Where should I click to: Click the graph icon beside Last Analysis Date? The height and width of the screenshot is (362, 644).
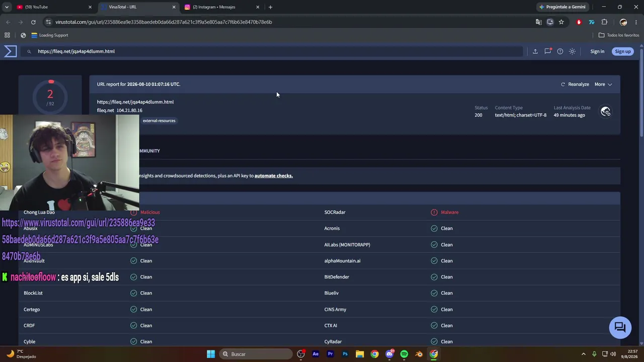(x=606, y=111)
